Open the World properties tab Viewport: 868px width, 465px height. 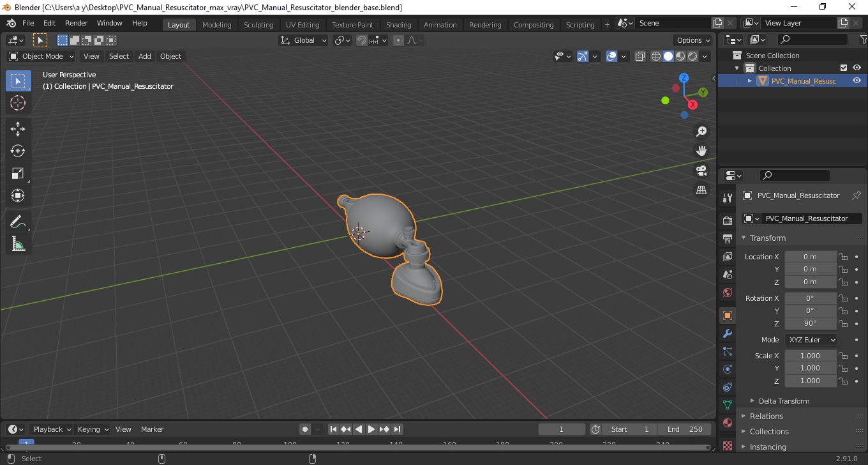click(727, 292)
